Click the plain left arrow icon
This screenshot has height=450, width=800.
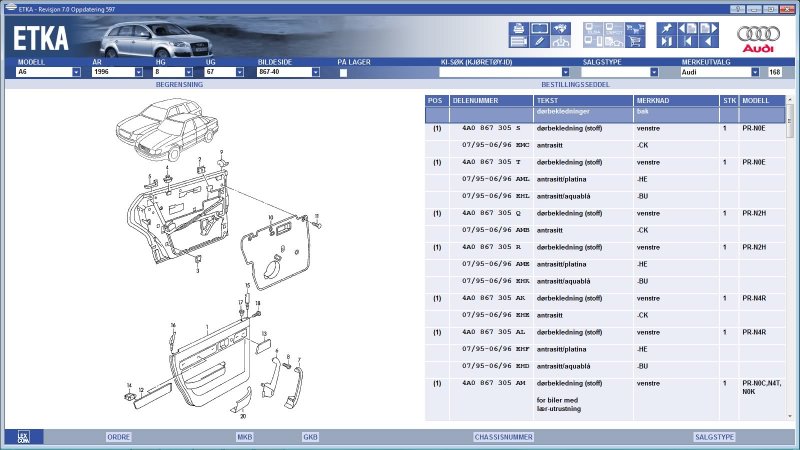706,42
